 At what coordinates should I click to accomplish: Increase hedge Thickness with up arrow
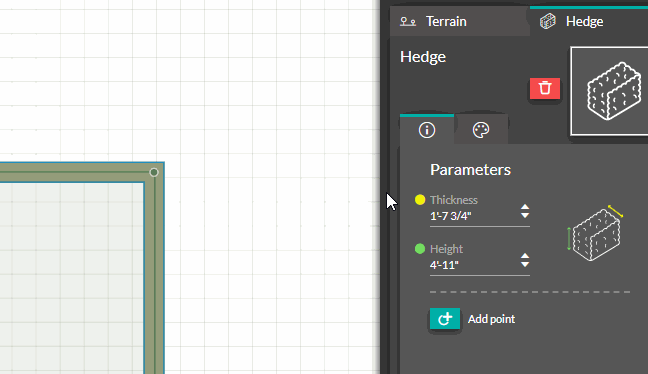coord(525,207)
